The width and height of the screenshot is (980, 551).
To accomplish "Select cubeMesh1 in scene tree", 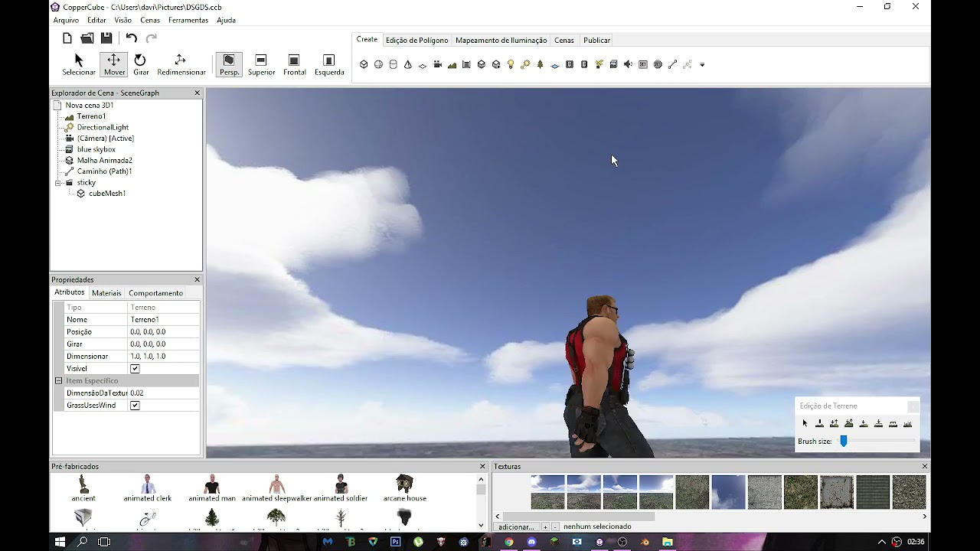I will (107, 194).
